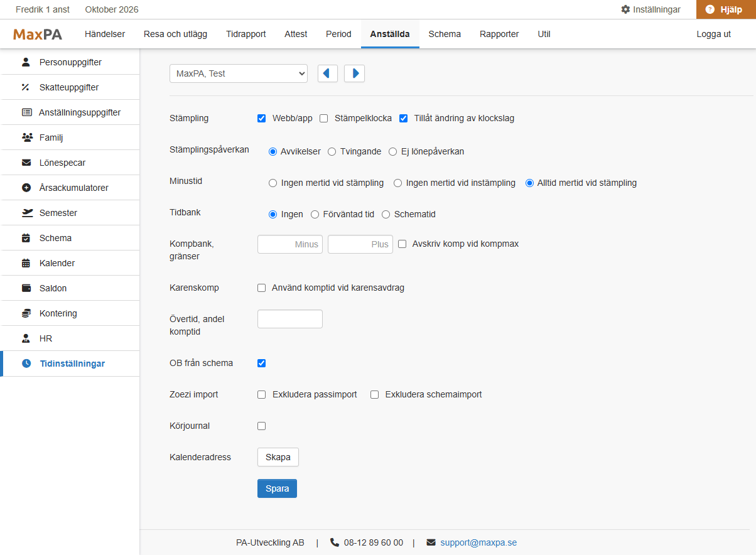Click the Lönespecar envelope icon
Viewport: 756px width, 555px height.
coord(26,163)
